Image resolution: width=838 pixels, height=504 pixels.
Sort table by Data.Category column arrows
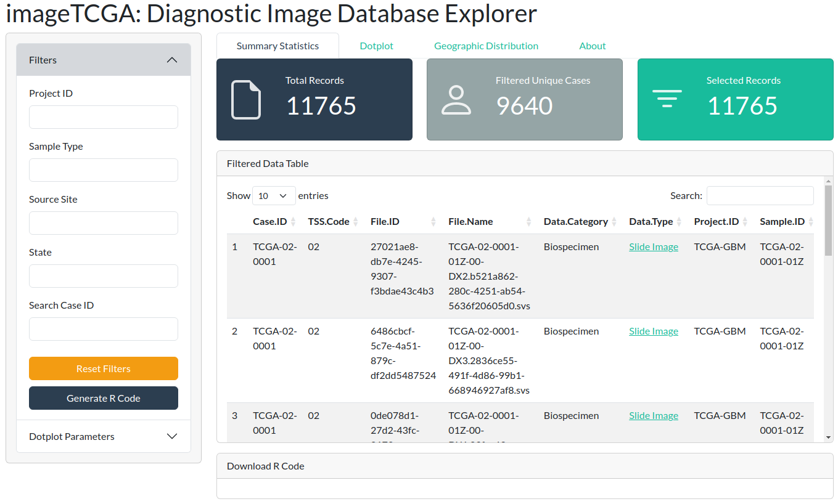(614, 222)
